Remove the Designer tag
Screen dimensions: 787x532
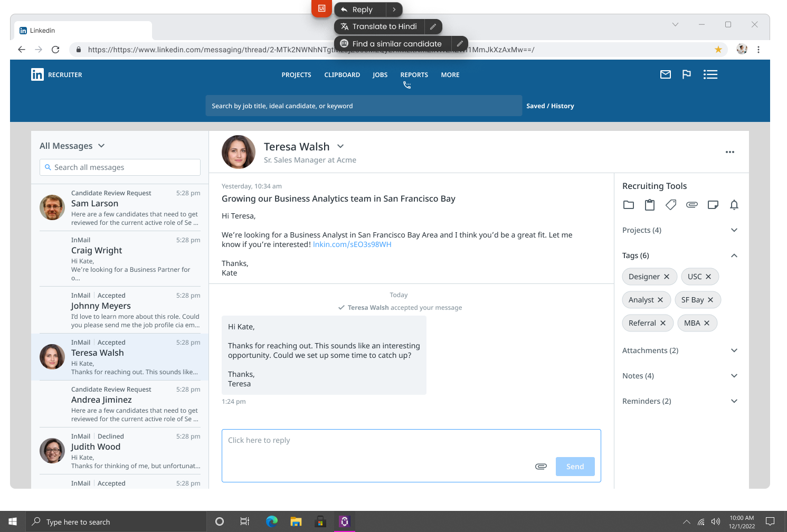point(667,277)
